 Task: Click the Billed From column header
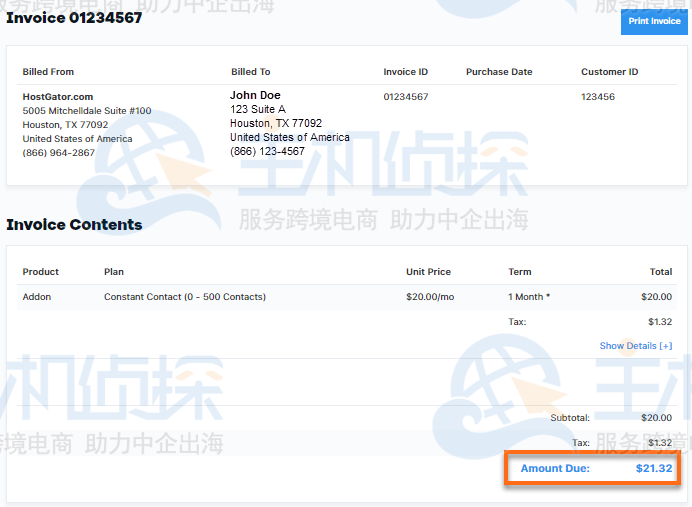pos(48,72)
